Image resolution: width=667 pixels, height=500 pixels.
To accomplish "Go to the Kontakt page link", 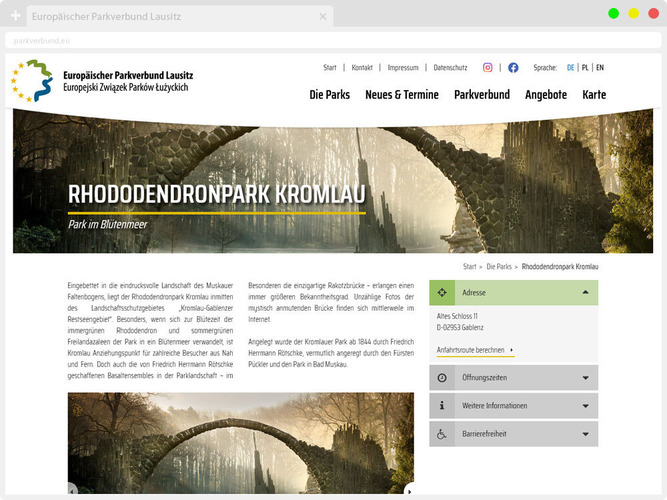I will [362, 68].
